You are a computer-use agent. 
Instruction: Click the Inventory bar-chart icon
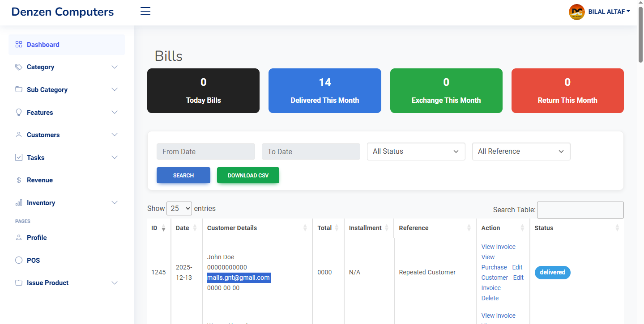tap(18, 202)
